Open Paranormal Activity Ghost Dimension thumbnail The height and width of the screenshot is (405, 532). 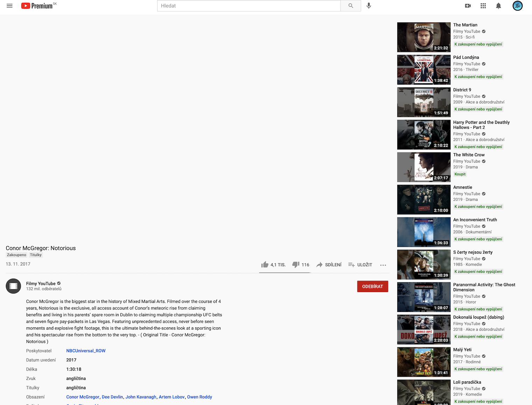[424, 297]
